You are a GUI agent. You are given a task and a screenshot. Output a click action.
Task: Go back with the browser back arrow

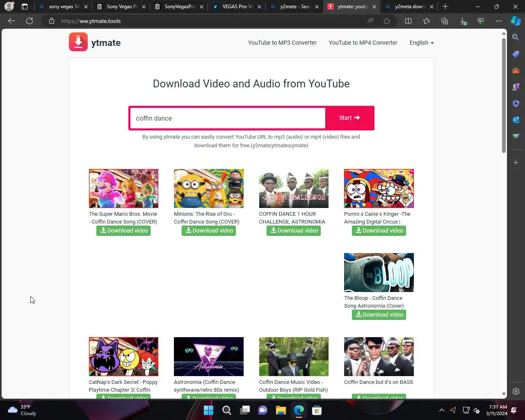click(11, 21)
